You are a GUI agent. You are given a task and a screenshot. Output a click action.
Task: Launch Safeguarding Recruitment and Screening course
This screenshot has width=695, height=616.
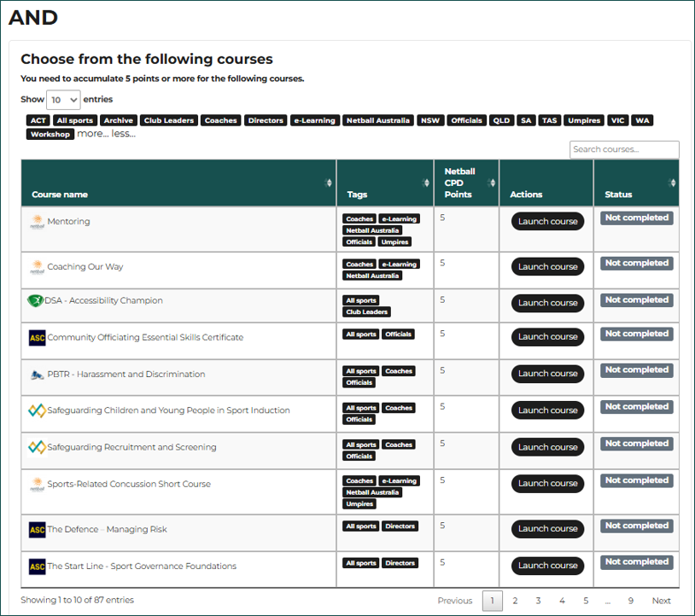[x=548, y=447]
